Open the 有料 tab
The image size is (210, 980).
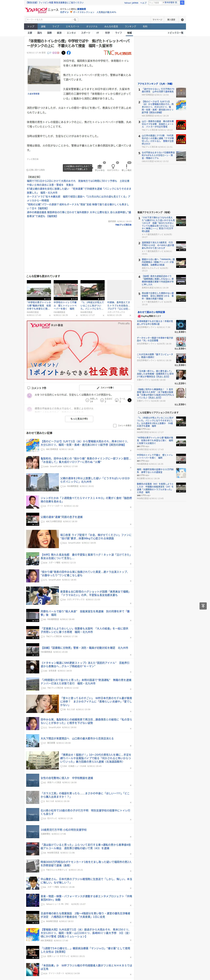tap(145, 27)
